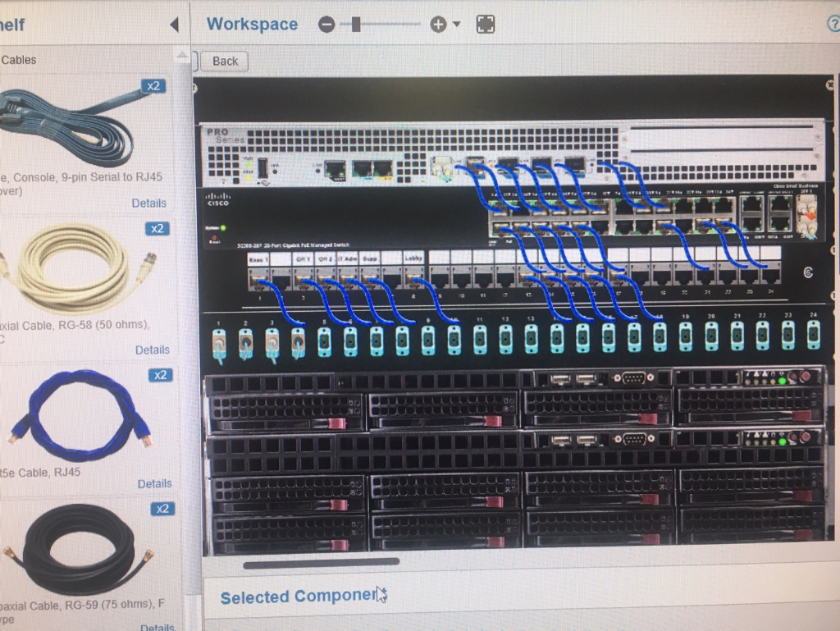Screen dimensions: 840x631
Task: Select the blue Cat5e RJ45 cable thumbnail
Action: [80, 415]
